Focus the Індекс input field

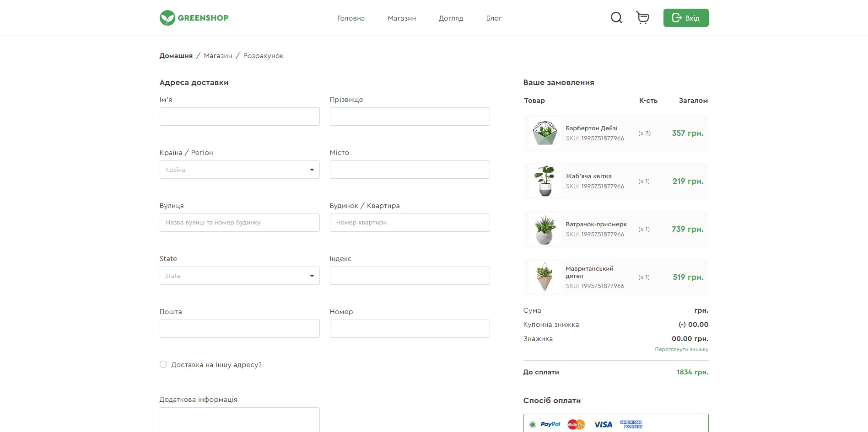410,276
